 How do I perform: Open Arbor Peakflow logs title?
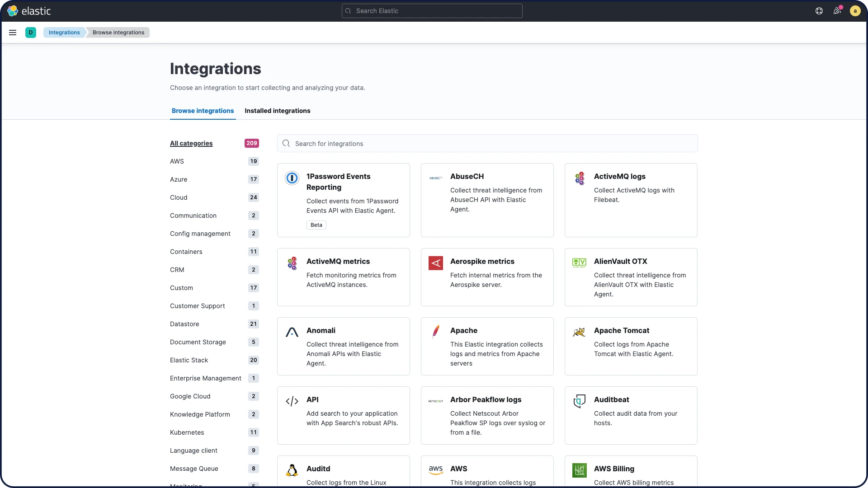[x=486, y=399]
